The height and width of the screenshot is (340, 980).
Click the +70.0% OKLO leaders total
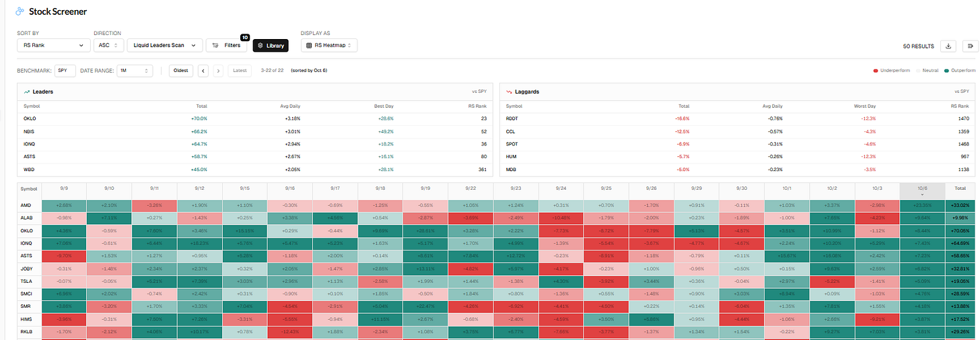click(201, 118)
